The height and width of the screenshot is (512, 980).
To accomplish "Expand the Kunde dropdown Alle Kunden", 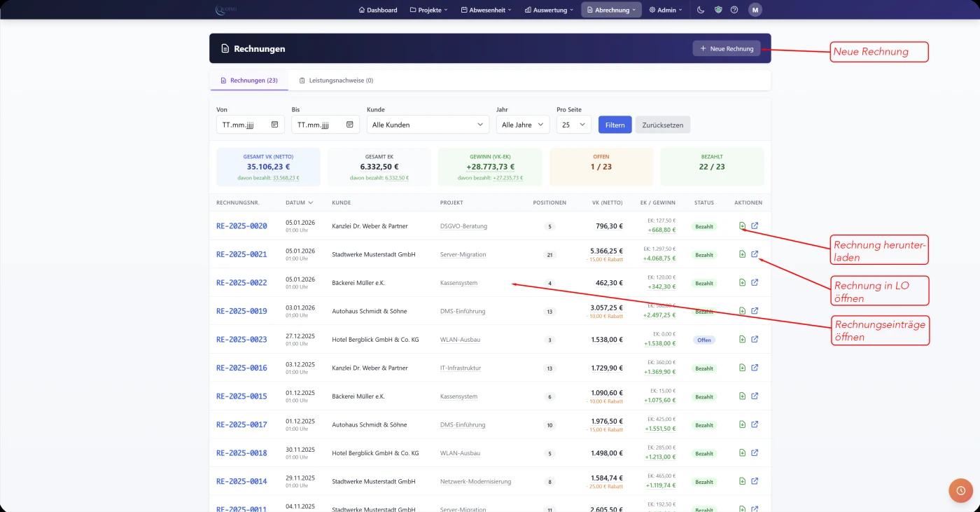I will point(427,125).
